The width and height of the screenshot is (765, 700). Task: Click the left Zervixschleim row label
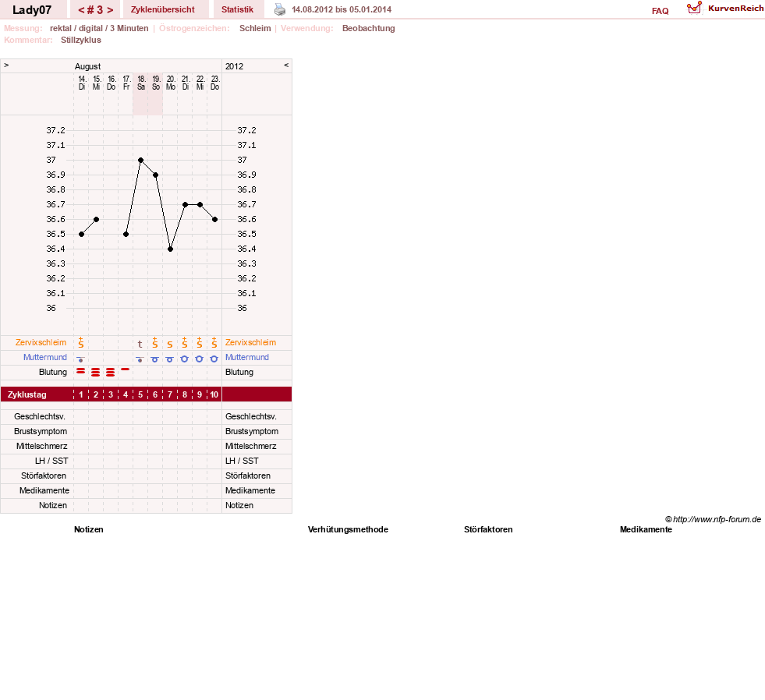(x=41, y=342)
